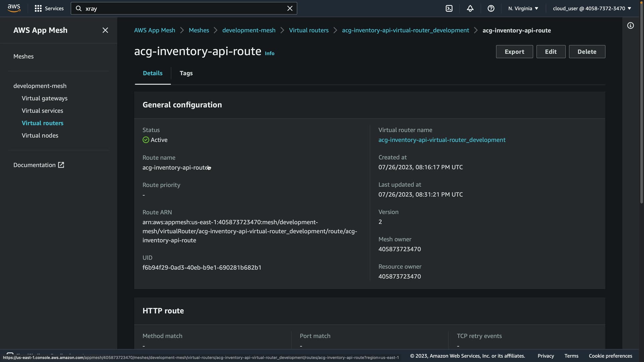Open the notifications bell
The width and height of the screenshot is (644, 362).
pyautogui.click(x=470, y=8)
